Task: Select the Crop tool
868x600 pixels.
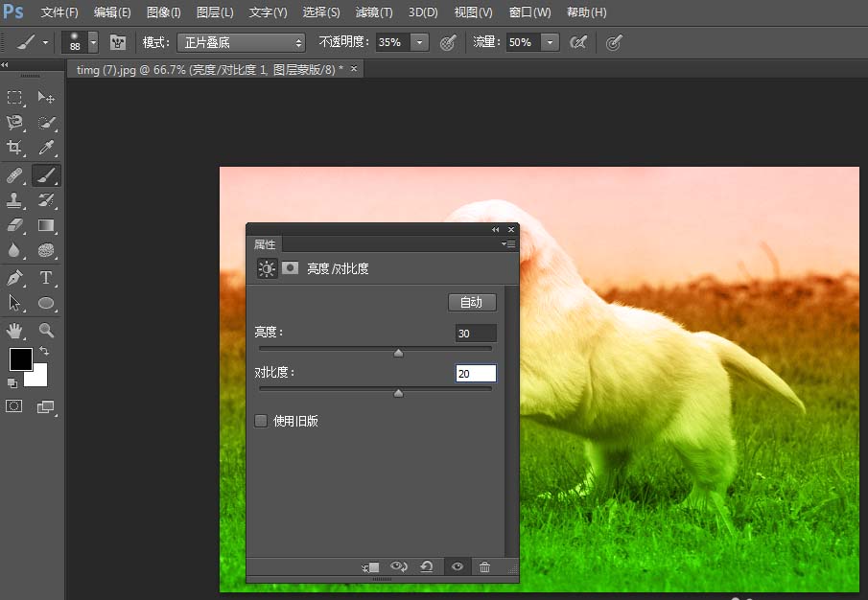Action: pos(15,149)
